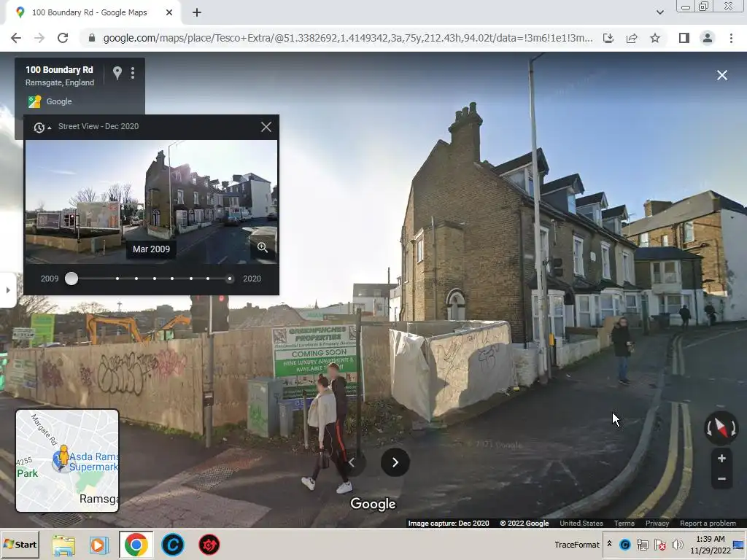The image size is (747, 560).
Task: Zoom out the street view
Action: click(x=721, y=479)
